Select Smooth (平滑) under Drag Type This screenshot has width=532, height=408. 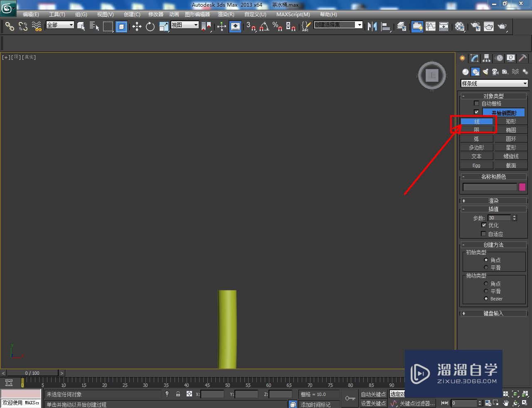click(x=486, y=291)
